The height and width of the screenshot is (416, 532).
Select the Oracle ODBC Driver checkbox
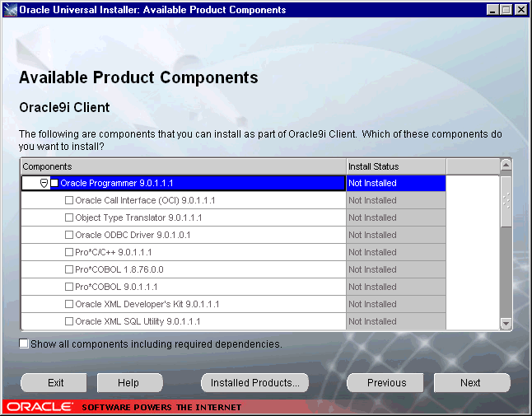tap(69, 235)
